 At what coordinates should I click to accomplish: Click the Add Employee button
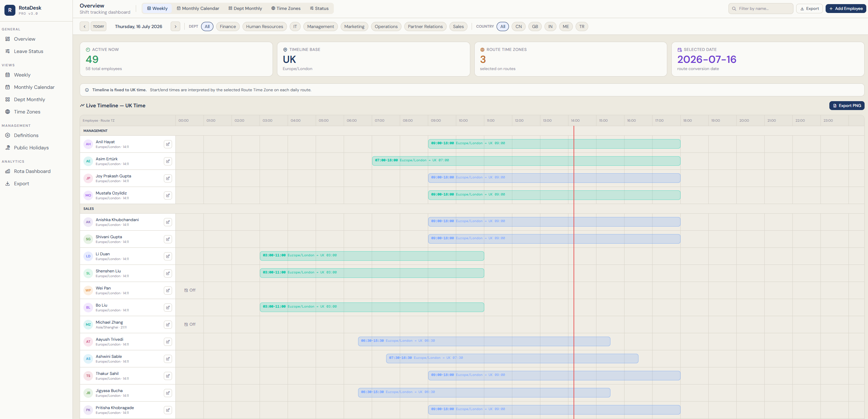(846, 9)
